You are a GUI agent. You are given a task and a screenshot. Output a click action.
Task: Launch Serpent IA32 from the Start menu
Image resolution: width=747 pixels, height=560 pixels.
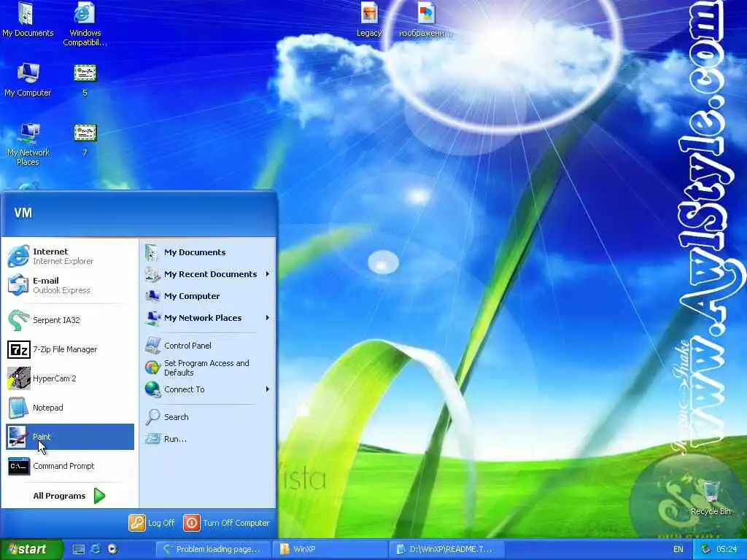pyautogui.click(x=70, y=320)
